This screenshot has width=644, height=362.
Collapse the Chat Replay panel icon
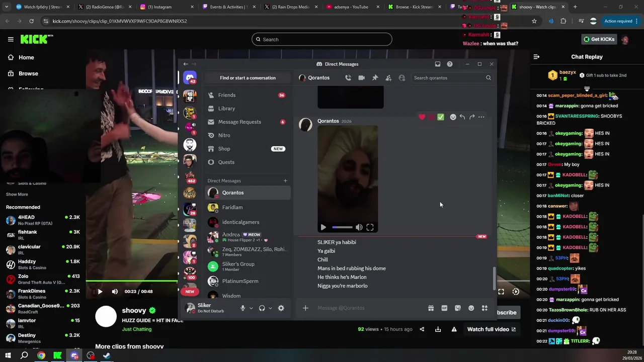[536, 57]
